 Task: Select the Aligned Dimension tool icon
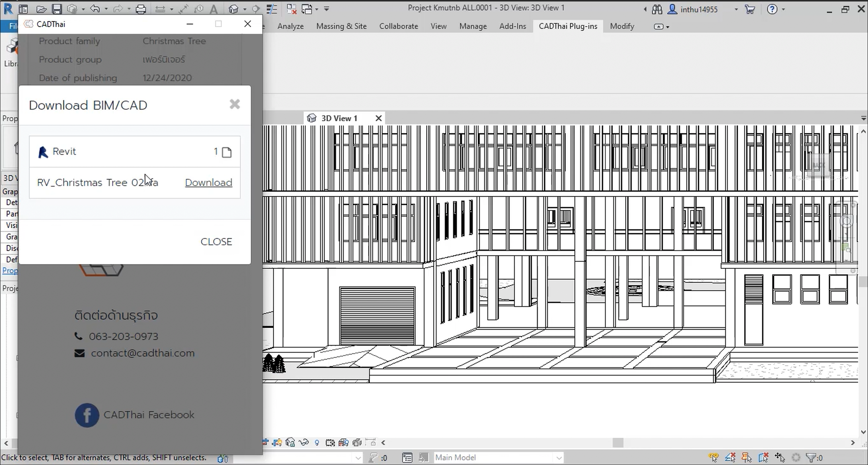tap(183, 9)
